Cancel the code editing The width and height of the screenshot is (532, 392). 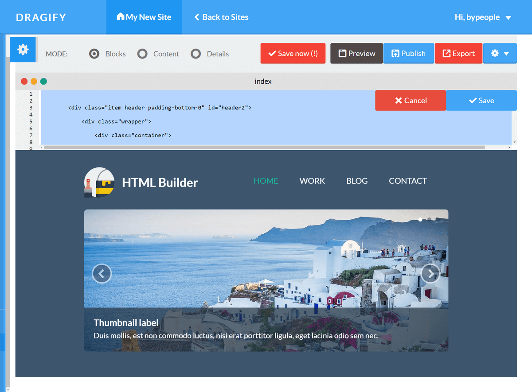(411, 101)
